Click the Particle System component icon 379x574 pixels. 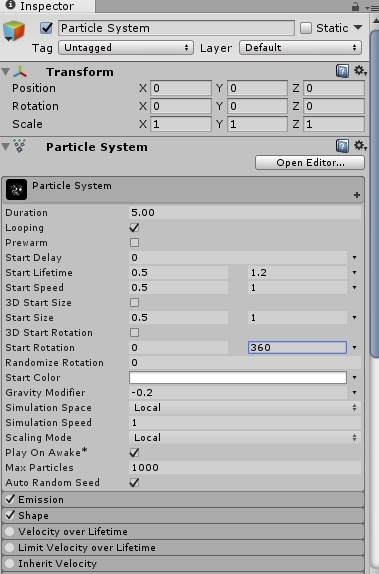[20, 146]
